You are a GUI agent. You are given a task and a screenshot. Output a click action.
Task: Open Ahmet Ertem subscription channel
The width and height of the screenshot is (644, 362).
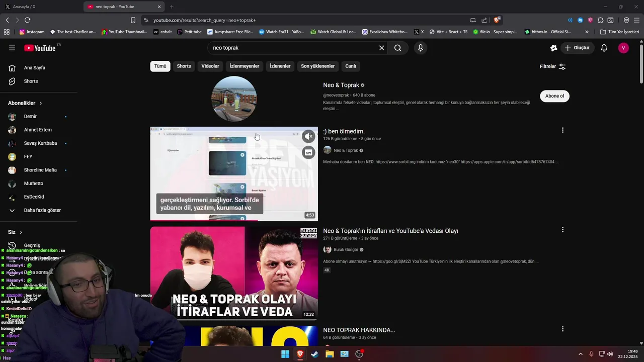(x=38, y=130)
